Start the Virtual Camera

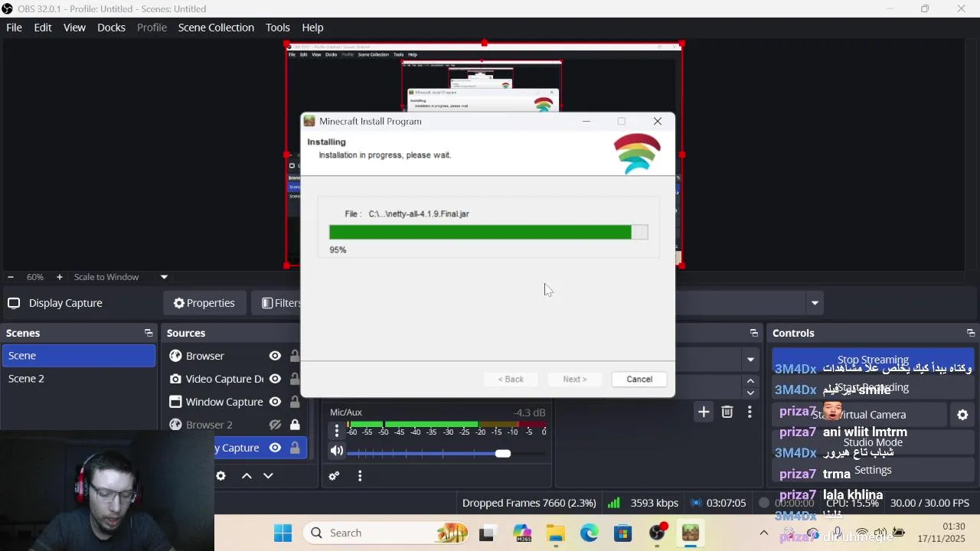click(x=860, y=415)
